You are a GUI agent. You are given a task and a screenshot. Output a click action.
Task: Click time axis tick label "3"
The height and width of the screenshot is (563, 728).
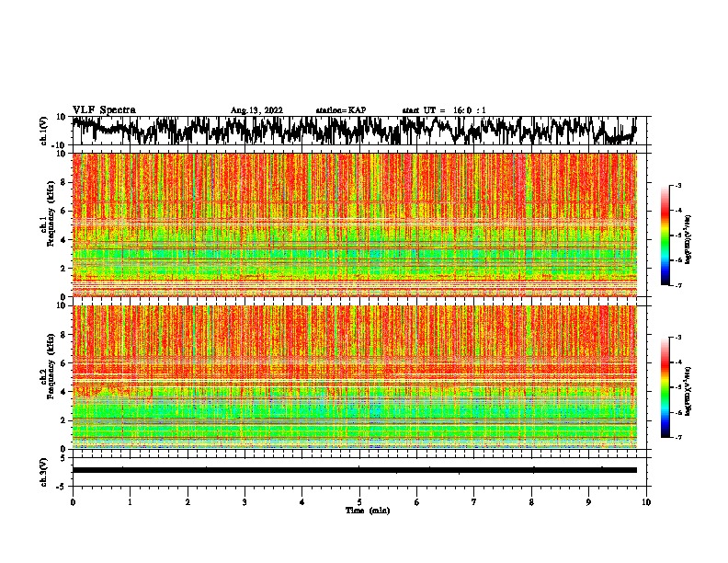[245, 502]
